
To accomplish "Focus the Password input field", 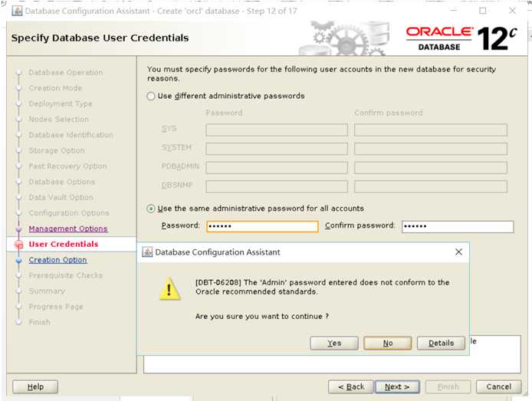I will coord(262,226).
